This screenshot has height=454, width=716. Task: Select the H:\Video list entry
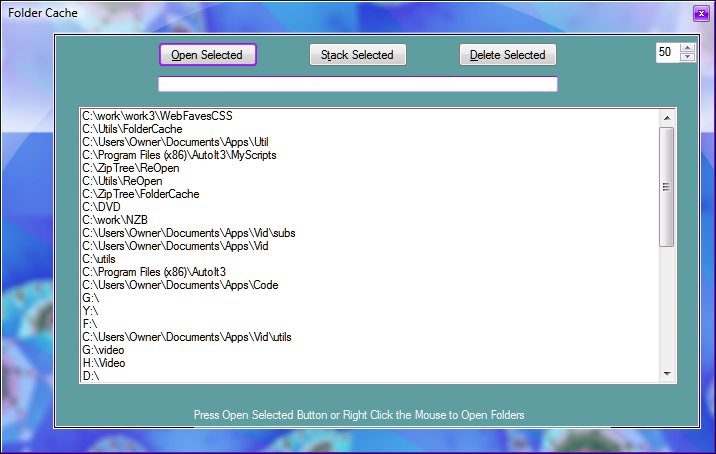pos(104,363)
